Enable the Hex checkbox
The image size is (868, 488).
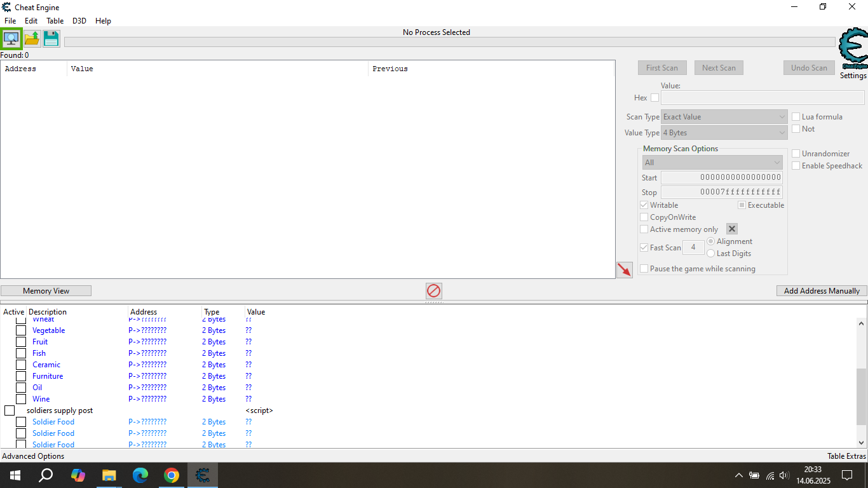pyautogui.click(x=654, y=97)
